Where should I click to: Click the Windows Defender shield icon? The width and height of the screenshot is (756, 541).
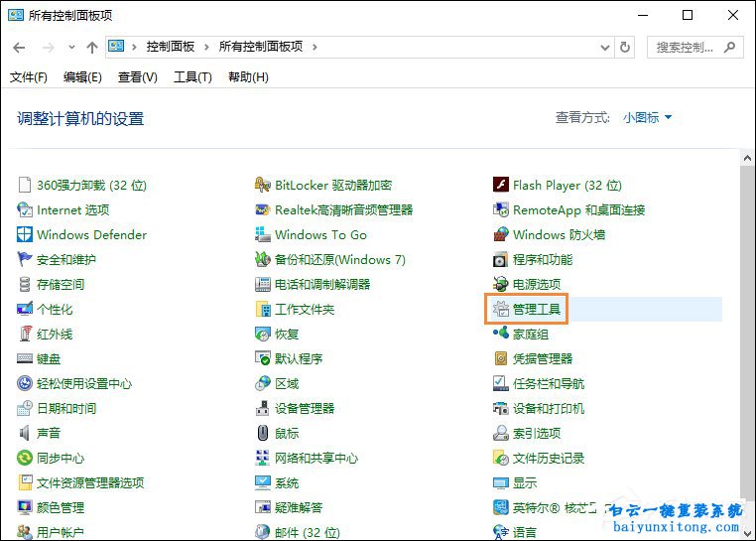[25, 235]
